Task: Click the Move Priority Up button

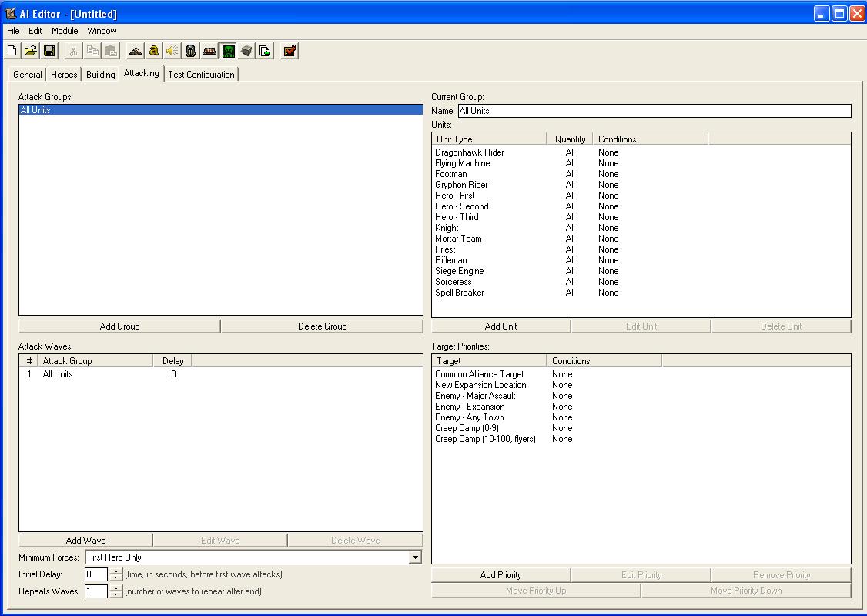Action: (536, 591)
